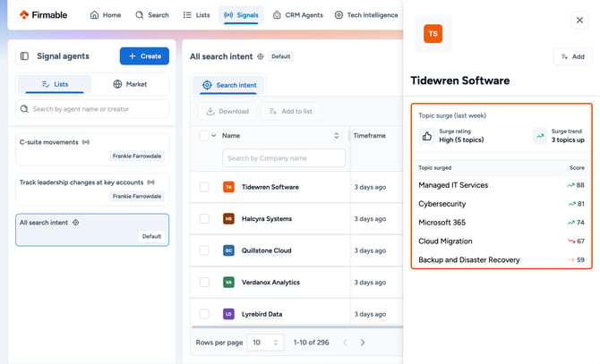This screenshot has height=364, width=600.
Task: Select the Microsoft 365 topic row
Action: (x=501, y=223)
